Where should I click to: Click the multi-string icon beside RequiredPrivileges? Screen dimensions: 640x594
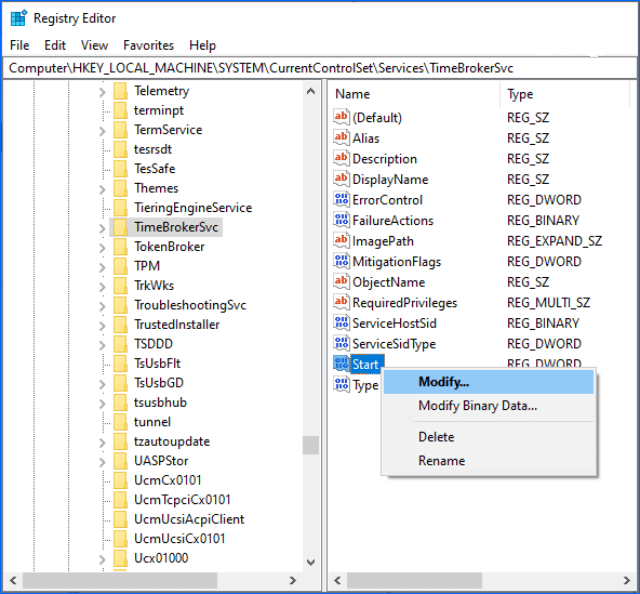(341, 303)
